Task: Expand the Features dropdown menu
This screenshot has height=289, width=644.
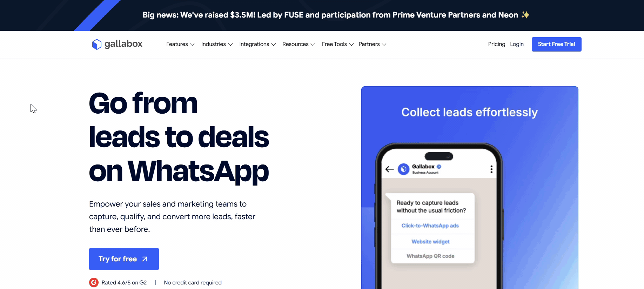Action: pyautogui.click(x=180, y=44)
